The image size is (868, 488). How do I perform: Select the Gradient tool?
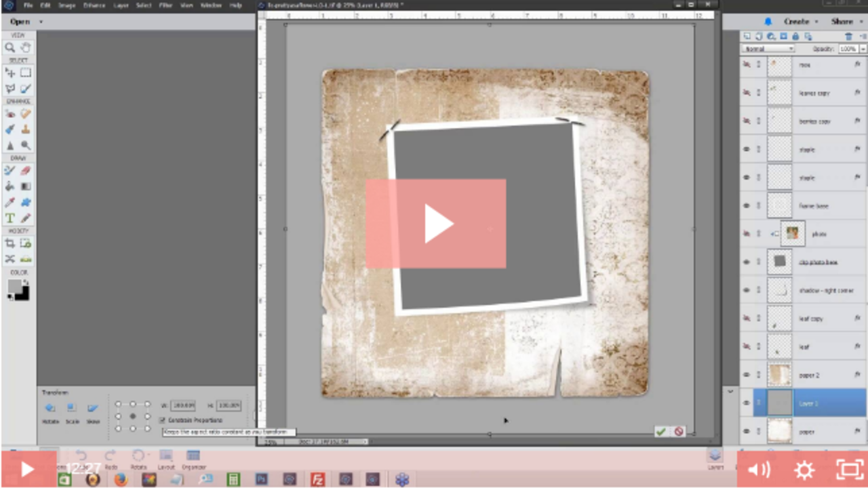coord(25,185)
